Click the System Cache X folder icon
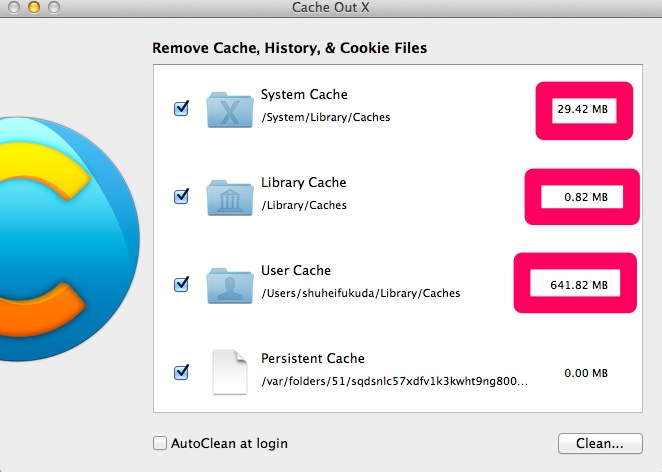The width and height of the screenshot is (662, 472). [230, 110]
